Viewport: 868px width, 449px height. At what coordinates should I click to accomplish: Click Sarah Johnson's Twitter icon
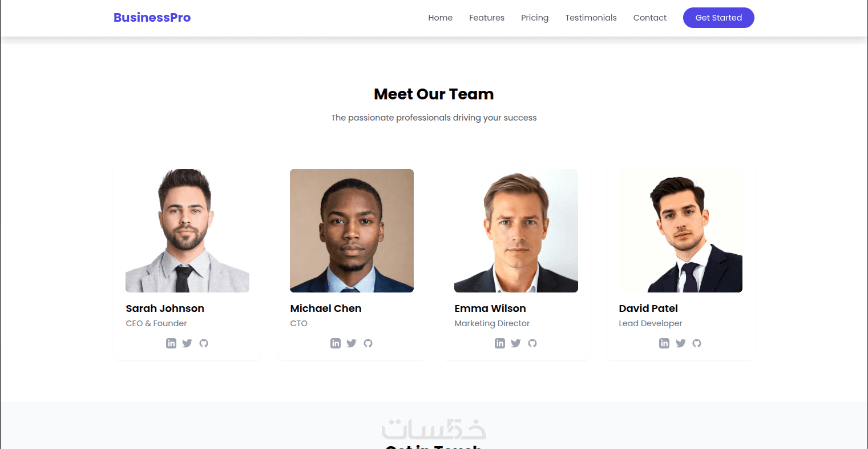[x=187, y=343]
